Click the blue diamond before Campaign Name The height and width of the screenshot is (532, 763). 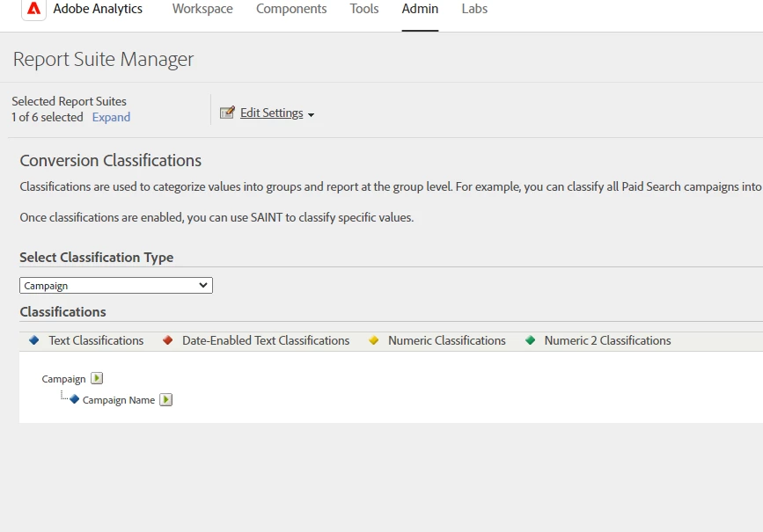click(75, 399)
